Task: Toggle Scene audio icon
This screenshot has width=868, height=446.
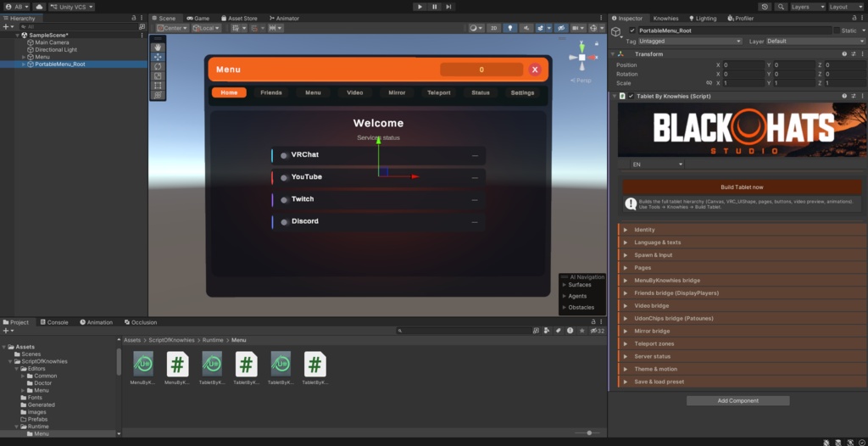Action: tap(526, 28)
